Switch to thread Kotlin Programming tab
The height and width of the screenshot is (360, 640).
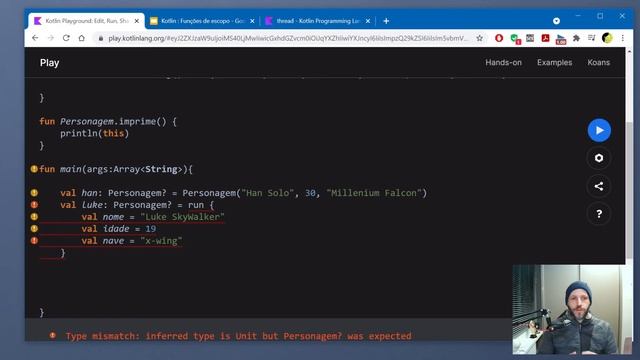click(x=318, y=21)
